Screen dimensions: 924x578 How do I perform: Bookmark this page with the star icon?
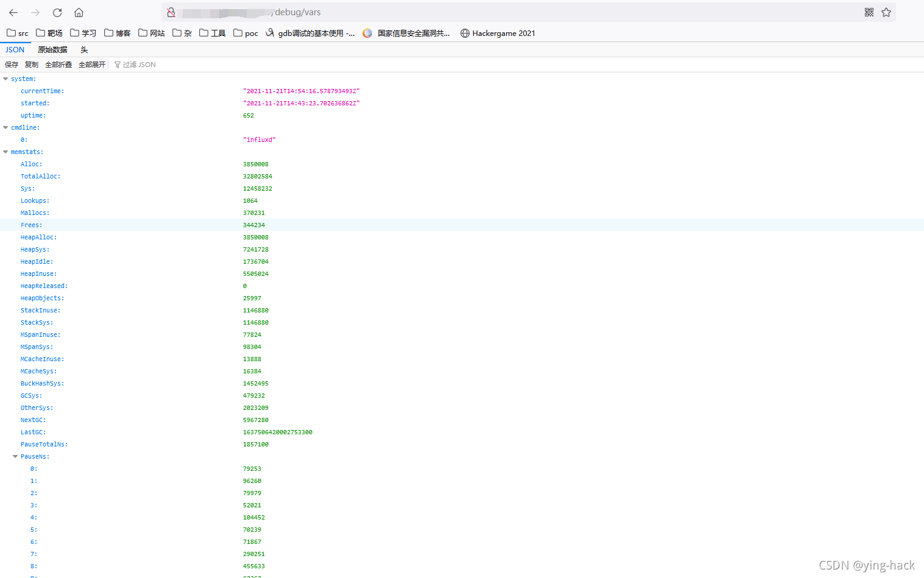(886, 12)
